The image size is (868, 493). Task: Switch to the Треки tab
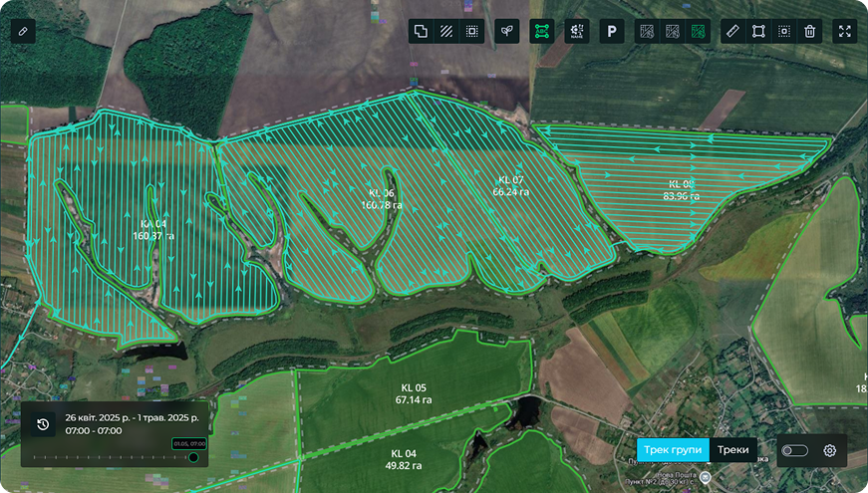coord(732,450)
